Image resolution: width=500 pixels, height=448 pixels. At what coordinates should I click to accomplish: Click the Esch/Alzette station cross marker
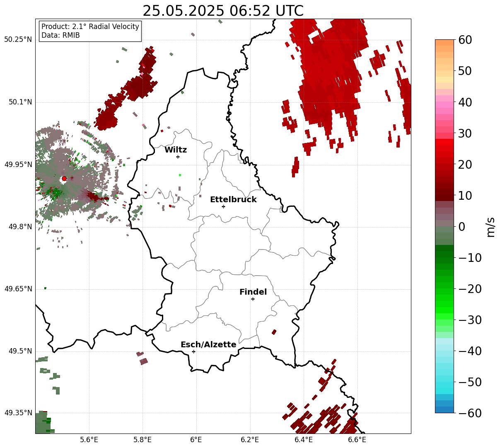tap(193, 351)
